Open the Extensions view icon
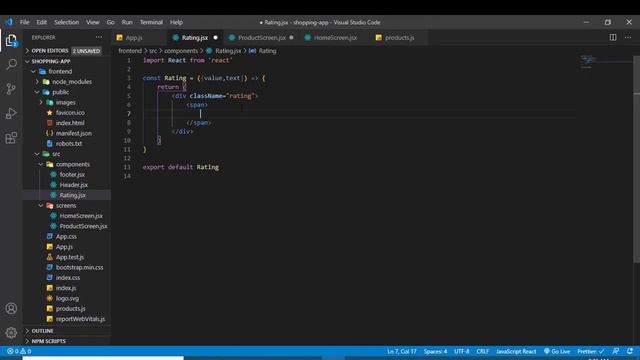Viewport: 640px width, 360px height. [x=11, y=138]
